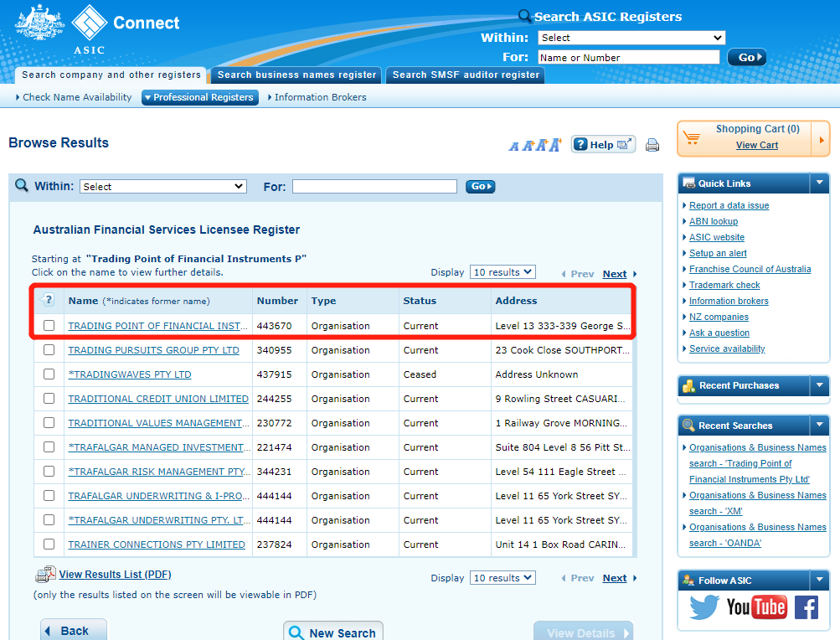Click the View Results List PDF icon

45,574
